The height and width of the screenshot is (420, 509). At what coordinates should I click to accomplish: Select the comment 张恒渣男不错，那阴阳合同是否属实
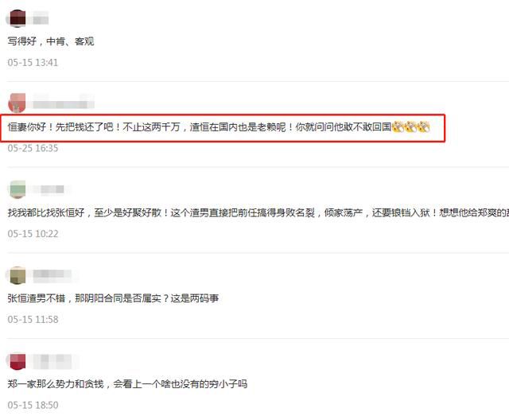tap(113, 298)
